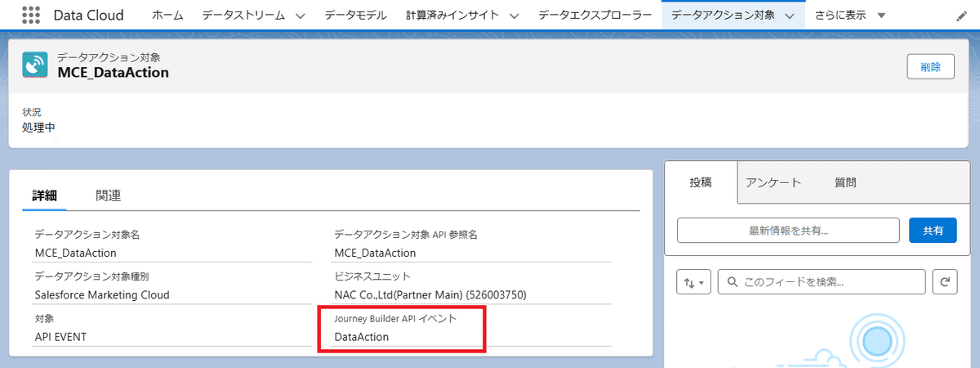Image resolution: width=980 pixels, height=368 pixels.
Task: Go to the ホーム tab
Action: coord(168,16)
